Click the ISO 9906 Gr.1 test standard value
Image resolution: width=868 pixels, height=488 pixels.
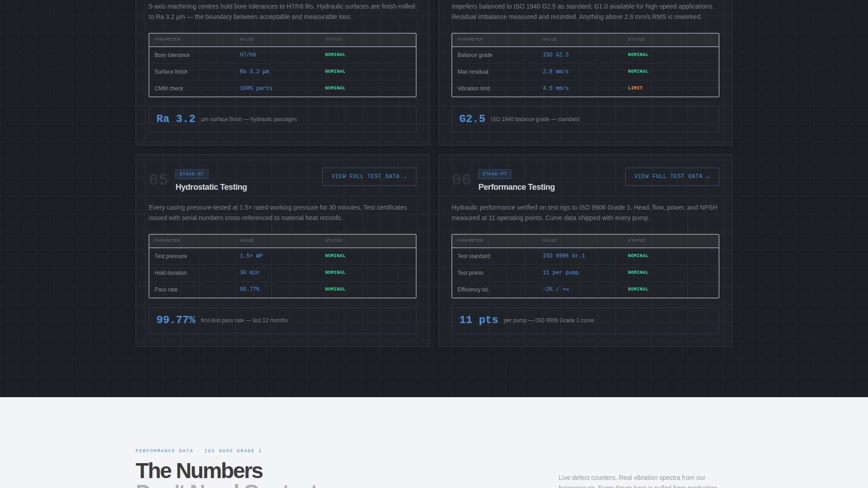click(564, 256)
